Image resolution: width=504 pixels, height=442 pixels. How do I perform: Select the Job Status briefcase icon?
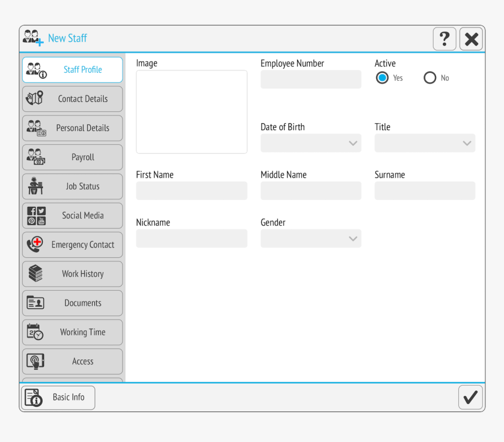point(36,186)
